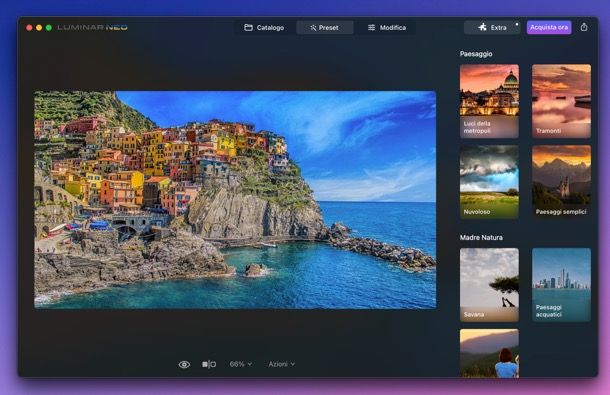
Task: Click the Luminar Neo logo
Action: coord(92,28)
